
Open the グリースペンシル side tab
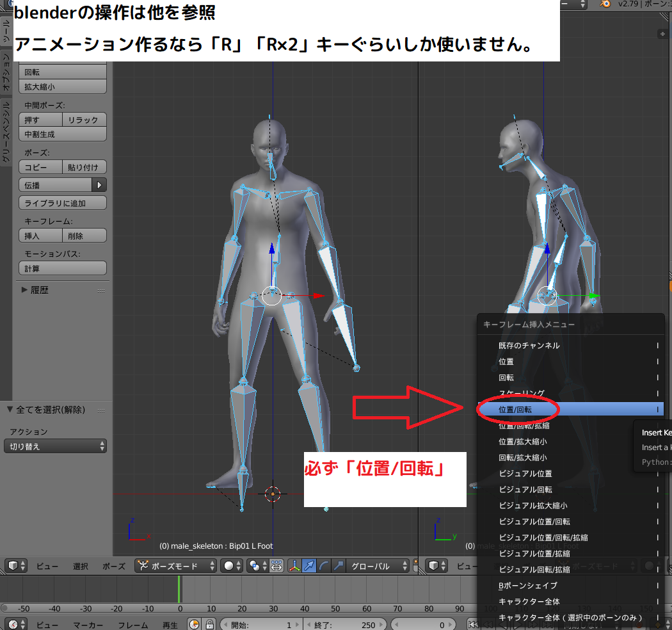click(6, 131)
